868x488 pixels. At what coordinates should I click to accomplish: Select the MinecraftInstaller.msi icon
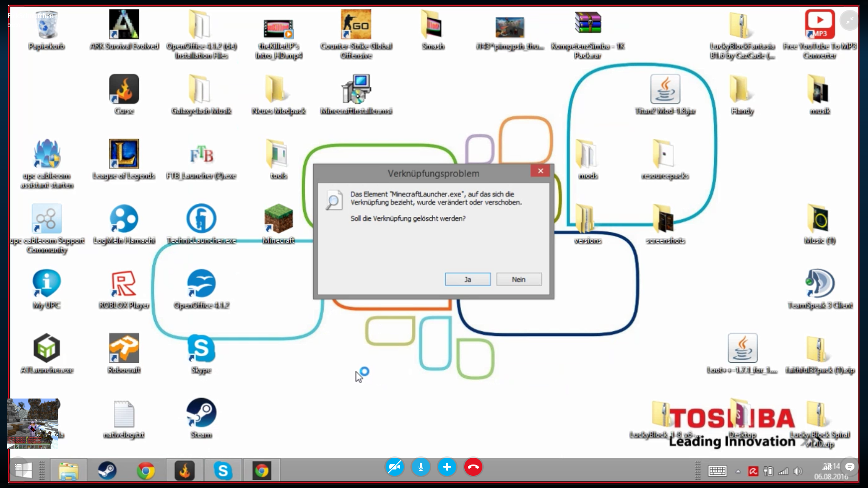click(x=356, y=95)
